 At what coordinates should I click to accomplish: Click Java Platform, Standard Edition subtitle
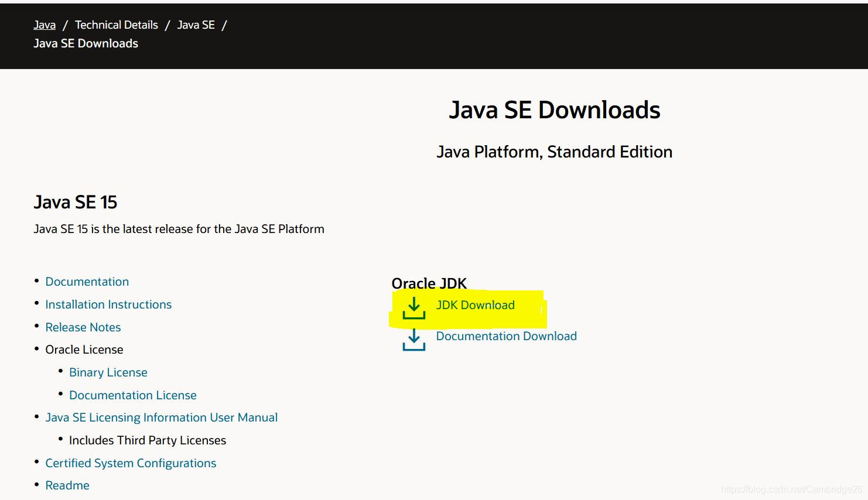coord(555,152)
